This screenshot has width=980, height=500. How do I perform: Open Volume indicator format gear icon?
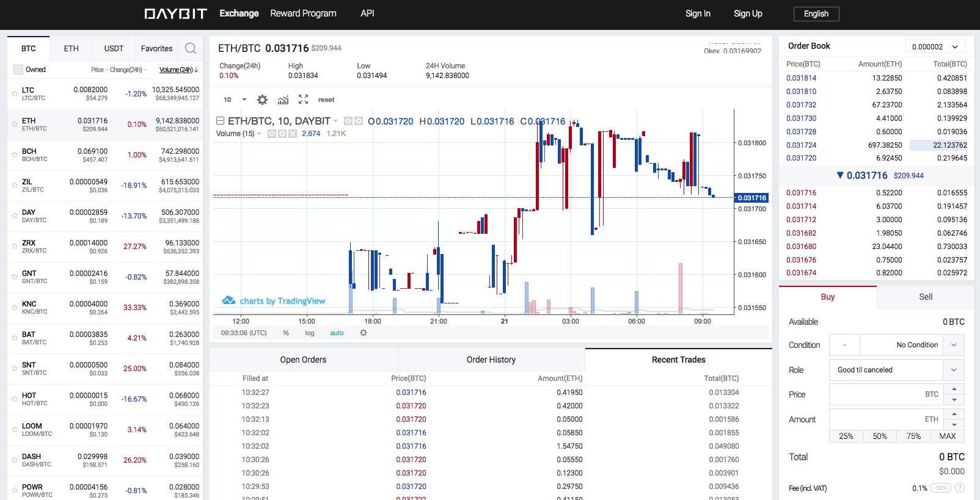point(282,134)
